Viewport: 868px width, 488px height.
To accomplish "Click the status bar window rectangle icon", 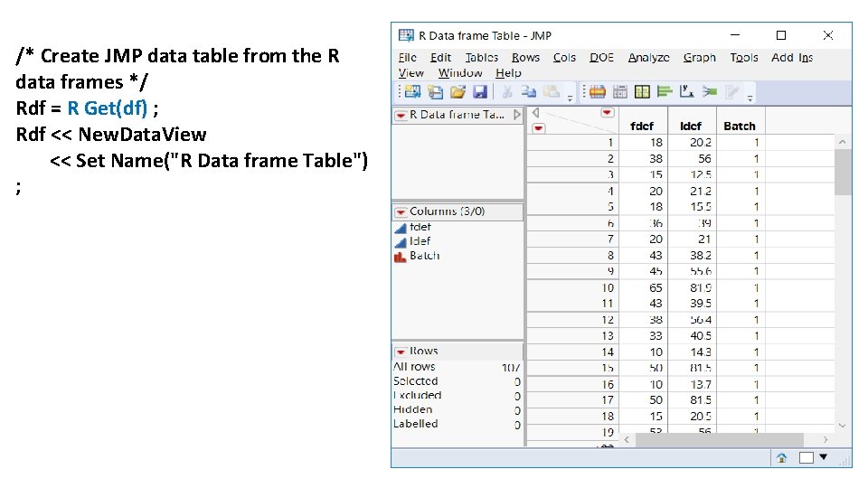I will (x=807, y=457).
